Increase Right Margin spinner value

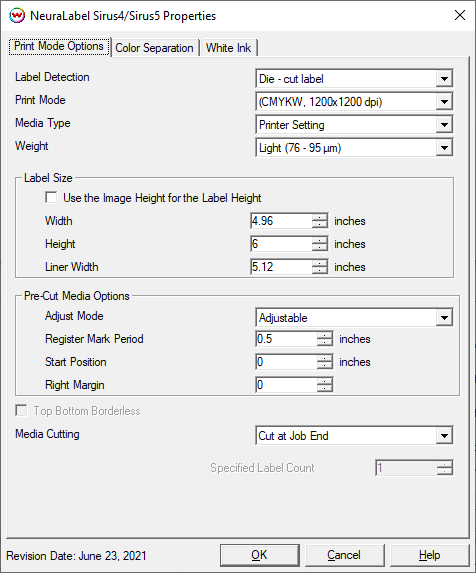[x=325, y=382]
